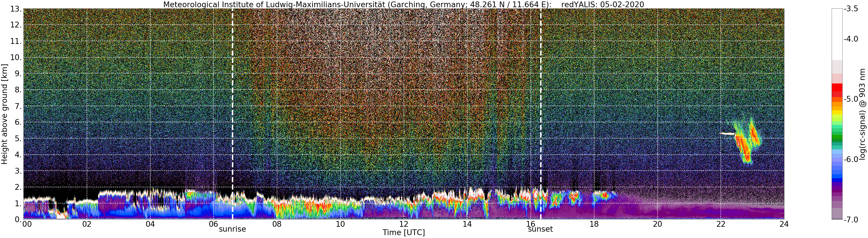Click the '24' tick on the time axis
Screen dimensions: 868x238
coord(784,224)
